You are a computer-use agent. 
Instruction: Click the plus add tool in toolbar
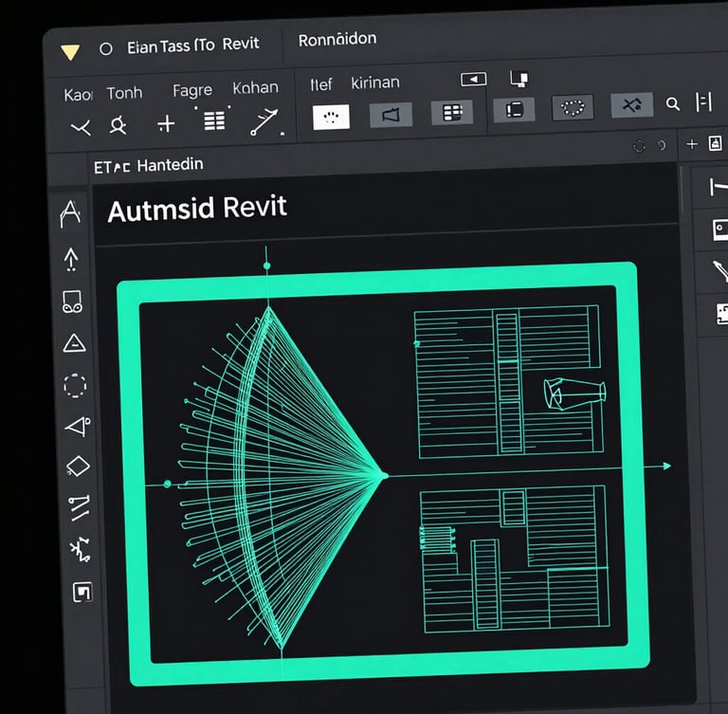click(166, 124)
